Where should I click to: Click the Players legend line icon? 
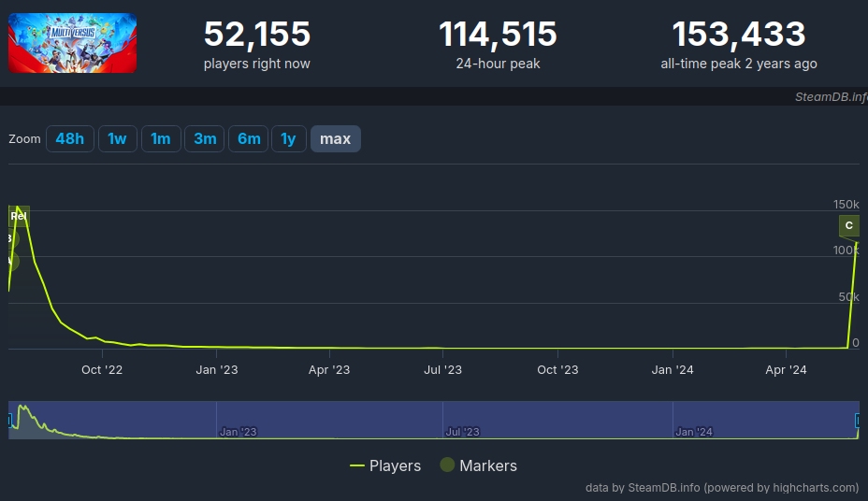point(356,465)
